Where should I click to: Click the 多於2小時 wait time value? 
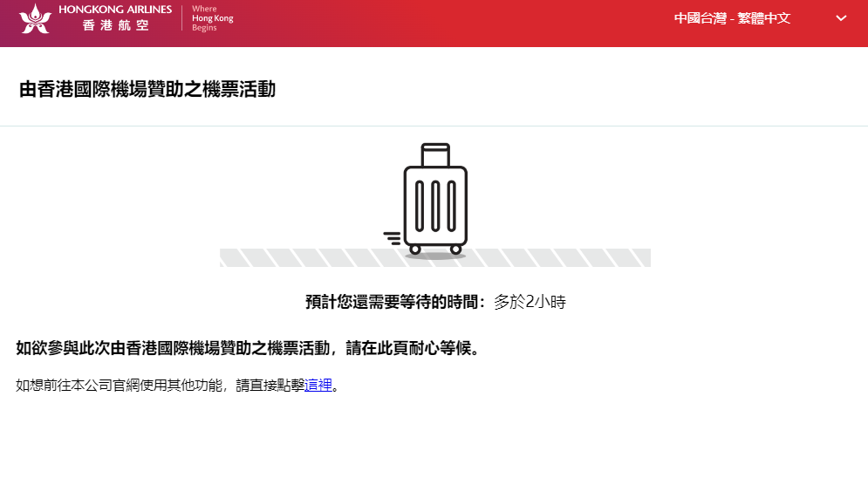tap(530, 303)
